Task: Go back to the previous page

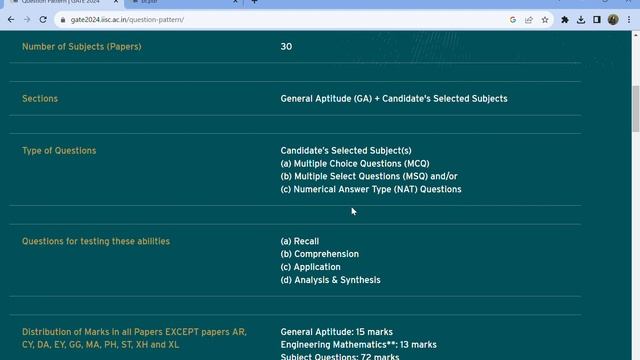Action: (11, 20)
